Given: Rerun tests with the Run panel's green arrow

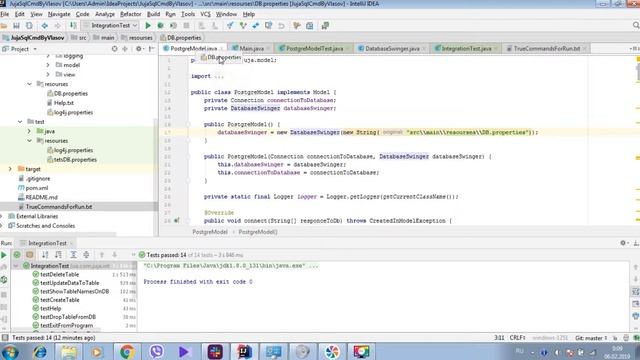Looking at the screenshot, I should (x=4, y=255).
